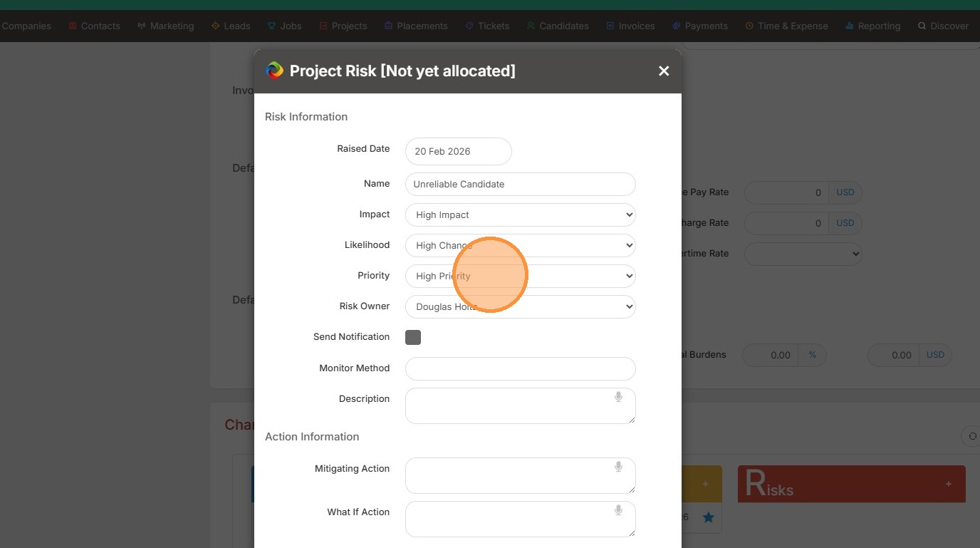The height and width of the screenshot is (548, 980).
Task: Click the Discover search link
Action: point(943,26)
